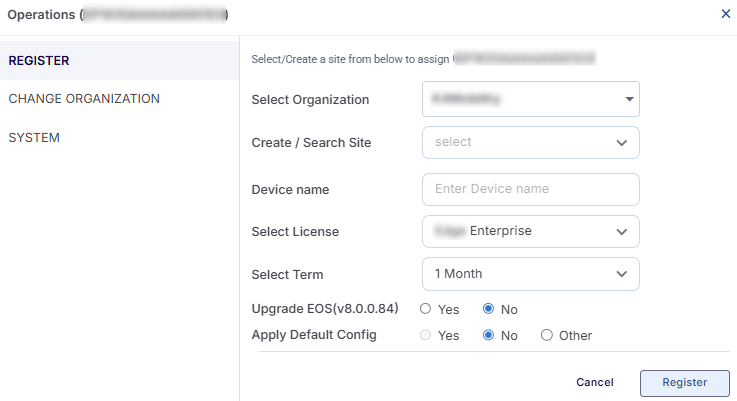Focus the Enter Device name field
This screenshot has width=737, height=401.
pos(530,189)
